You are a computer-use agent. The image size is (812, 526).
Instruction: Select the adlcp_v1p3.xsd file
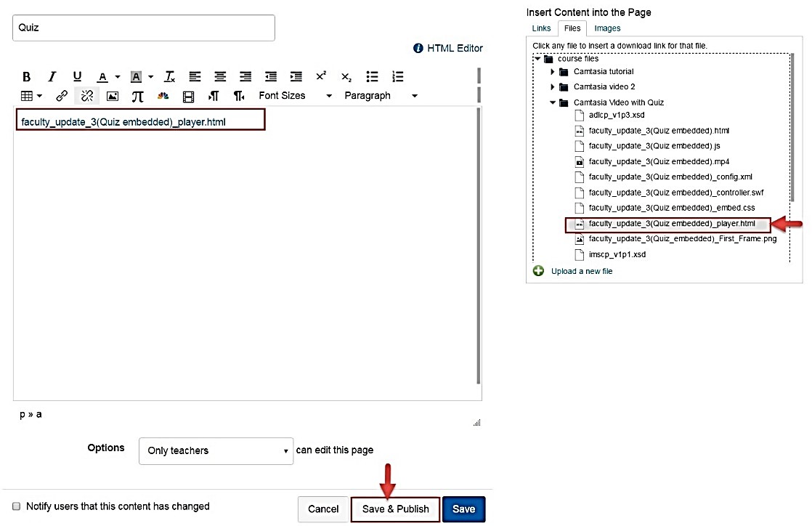(616, 115)
